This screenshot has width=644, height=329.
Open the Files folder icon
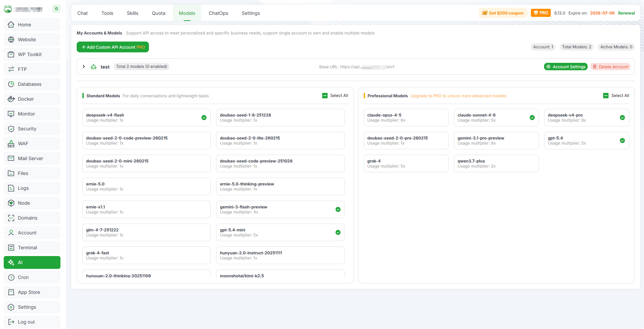pyautogui.click(x=11, y=173)
